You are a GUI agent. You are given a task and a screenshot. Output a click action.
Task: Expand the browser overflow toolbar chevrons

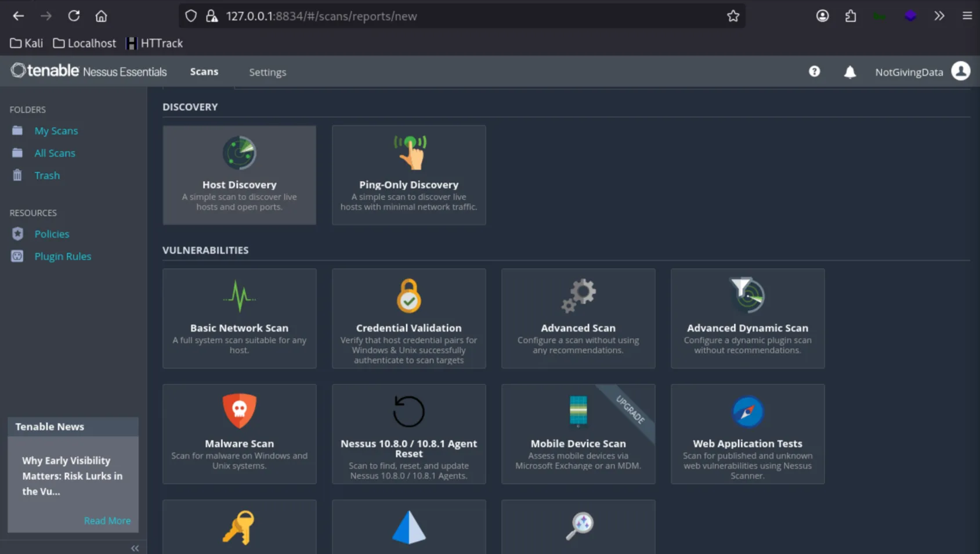click(939, 16)
